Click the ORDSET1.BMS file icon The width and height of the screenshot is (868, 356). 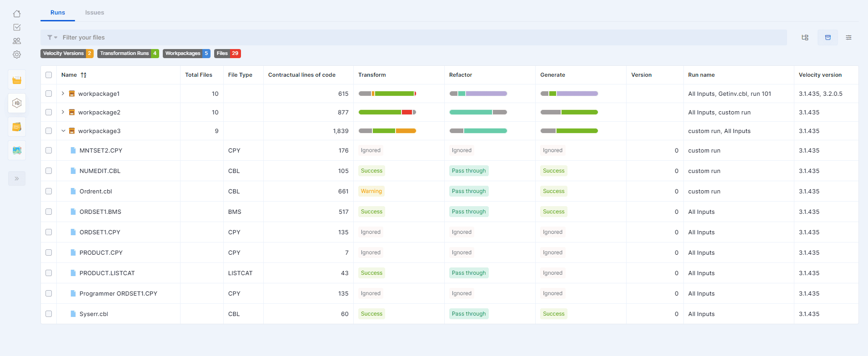point(73,212)
